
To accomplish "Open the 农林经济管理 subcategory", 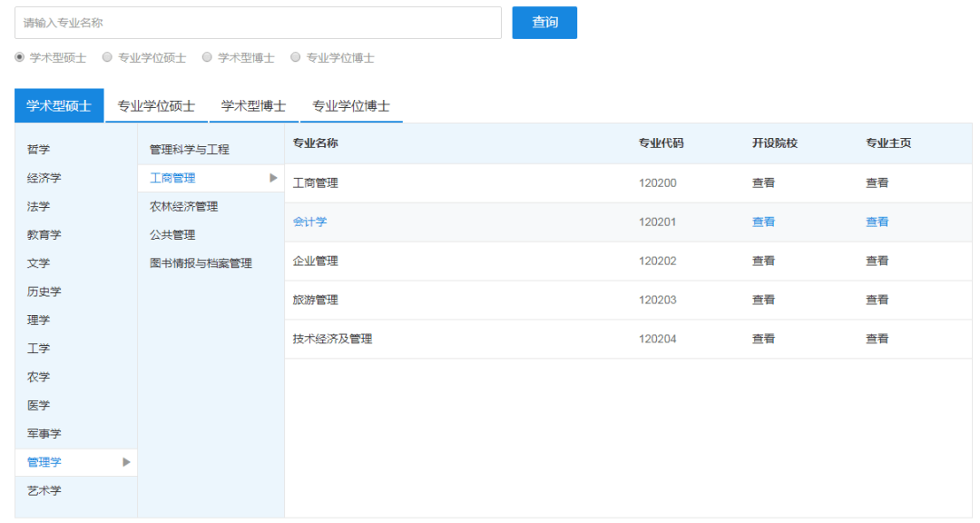I will click(x=183, y=206).
